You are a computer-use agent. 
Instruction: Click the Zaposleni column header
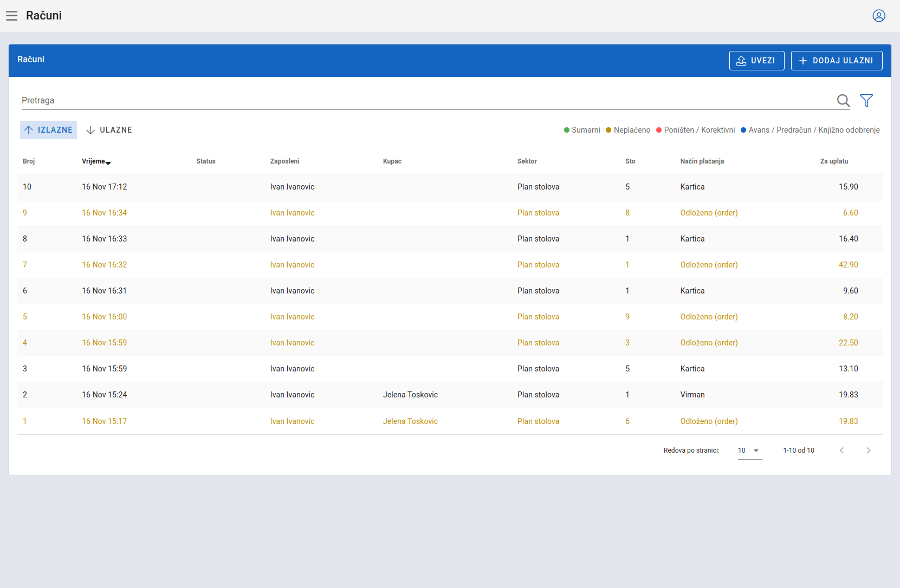coord(285,161)
